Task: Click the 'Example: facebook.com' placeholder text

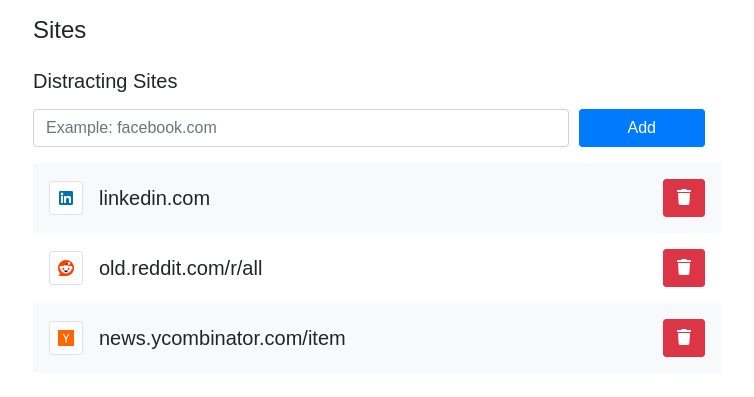Action: click(x=131, y=127)
